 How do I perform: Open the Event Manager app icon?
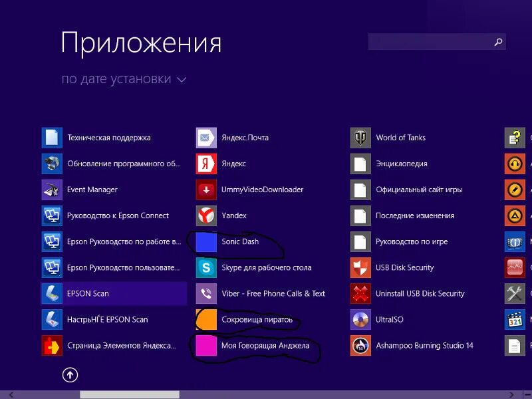pyautogui.click(x=52, y=190)
